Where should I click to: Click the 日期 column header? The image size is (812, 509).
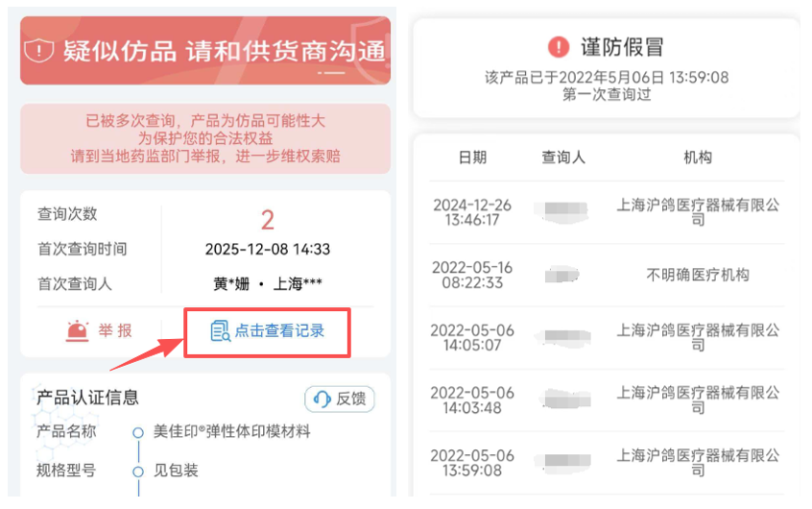point(472,158)
